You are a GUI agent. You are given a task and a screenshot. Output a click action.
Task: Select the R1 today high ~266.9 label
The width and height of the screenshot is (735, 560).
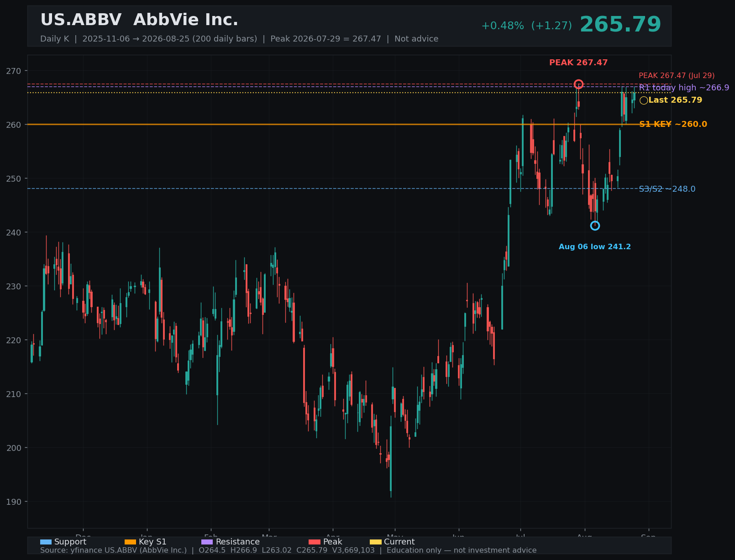(x=684, y=88)
